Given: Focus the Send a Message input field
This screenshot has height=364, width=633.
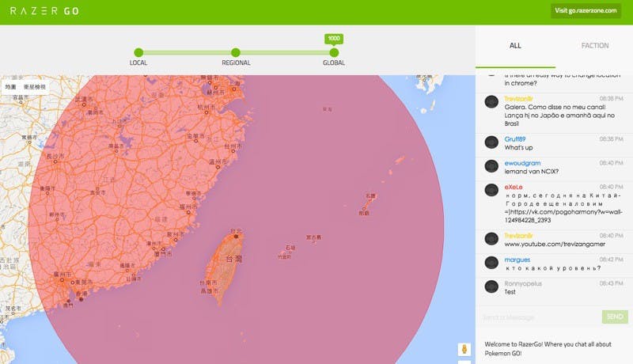Looking at the screenshot, I should tap(540, 317).
